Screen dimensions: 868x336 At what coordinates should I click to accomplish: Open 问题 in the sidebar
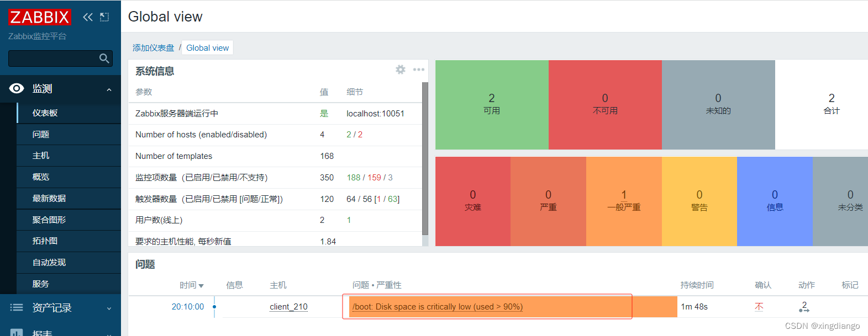coord(41,135)
